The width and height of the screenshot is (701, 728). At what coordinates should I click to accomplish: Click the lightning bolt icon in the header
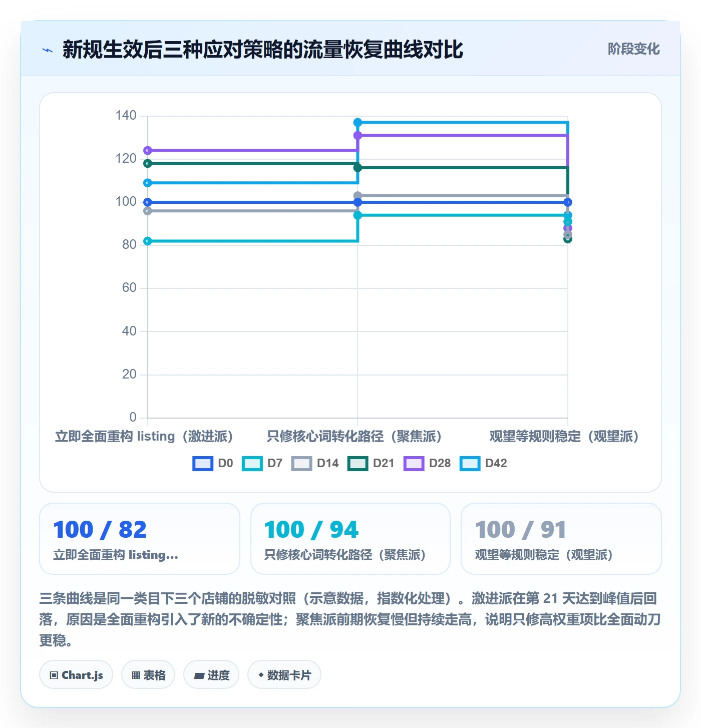point(48,50)
